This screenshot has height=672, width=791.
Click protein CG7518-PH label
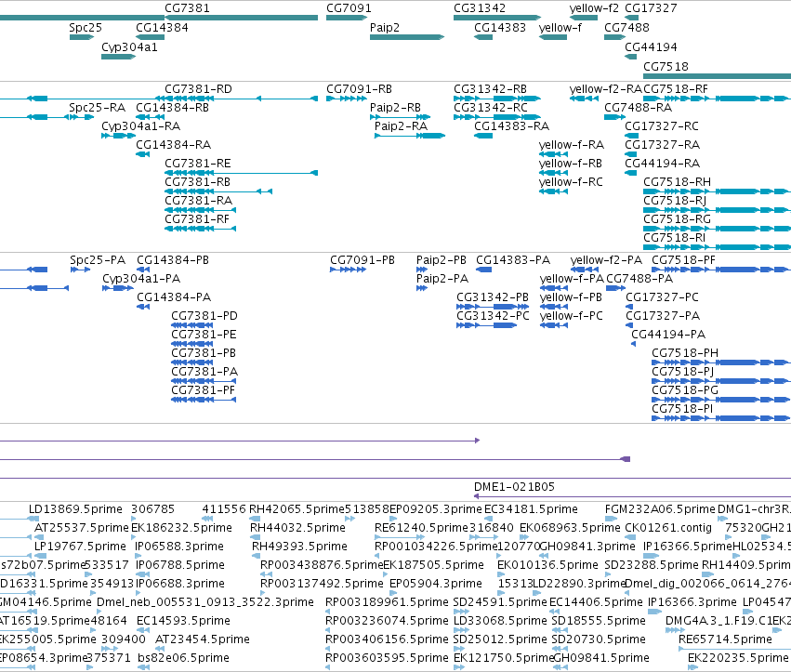(685, 352)
